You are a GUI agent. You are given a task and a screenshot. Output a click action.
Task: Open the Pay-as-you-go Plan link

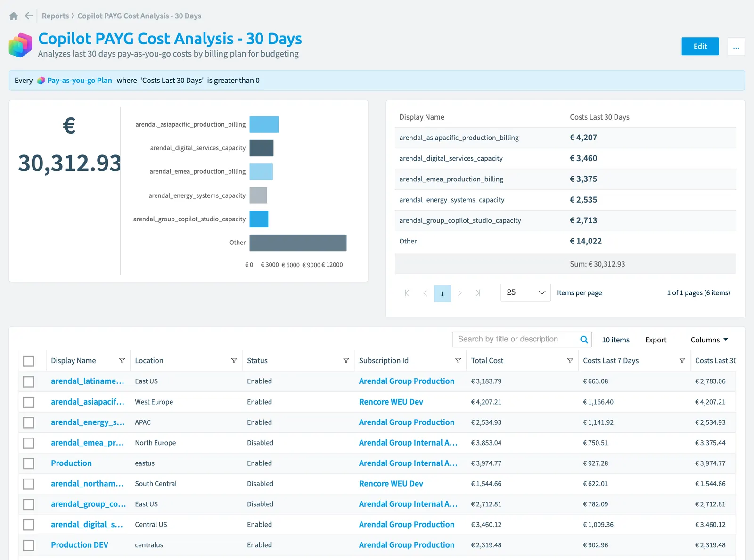coord(80,81)
